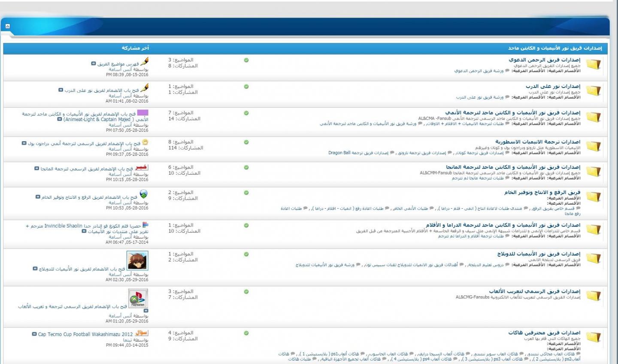
Task: Open subforum طلبات لترجمة مانجا لم تترجم
Action: (x=478, y=178)
